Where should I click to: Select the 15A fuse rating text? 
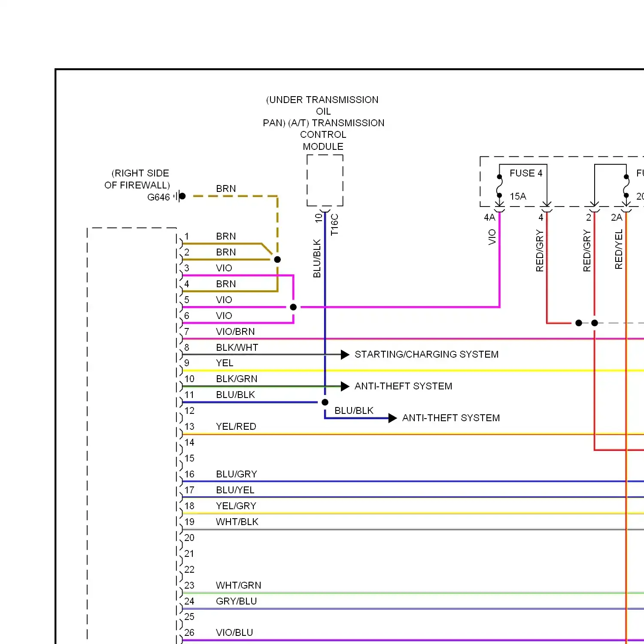coord(518,196)
